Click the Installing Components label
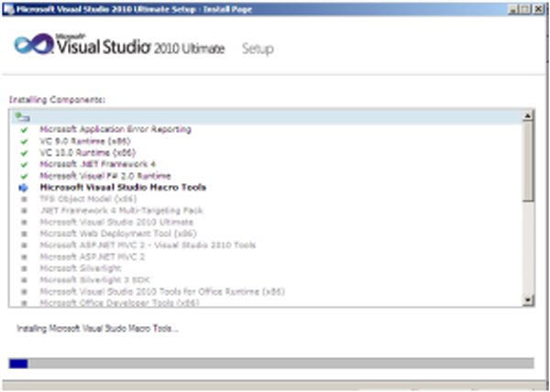550x392 pixels. coord(57,100)
